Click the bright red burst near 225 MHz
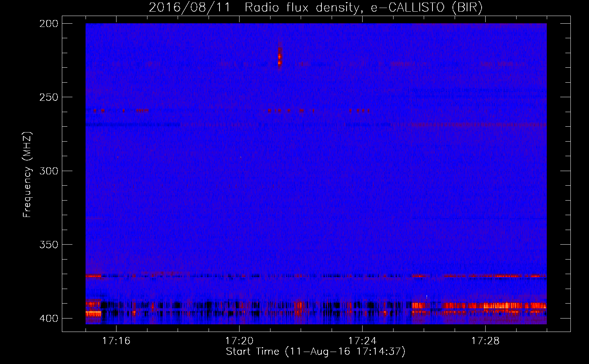589x364 pixels. 280,57
